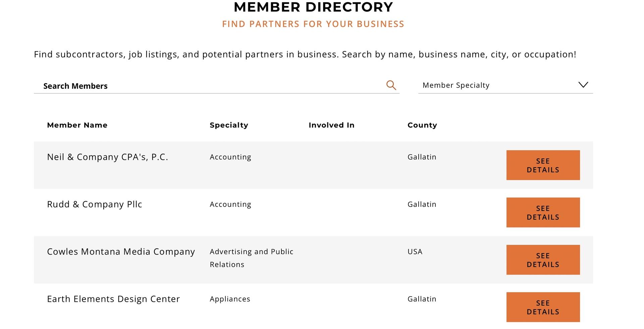The image size is (644, 329).
Task: Click Advertising and Public Relations specialty text
Action: (252, 258)
